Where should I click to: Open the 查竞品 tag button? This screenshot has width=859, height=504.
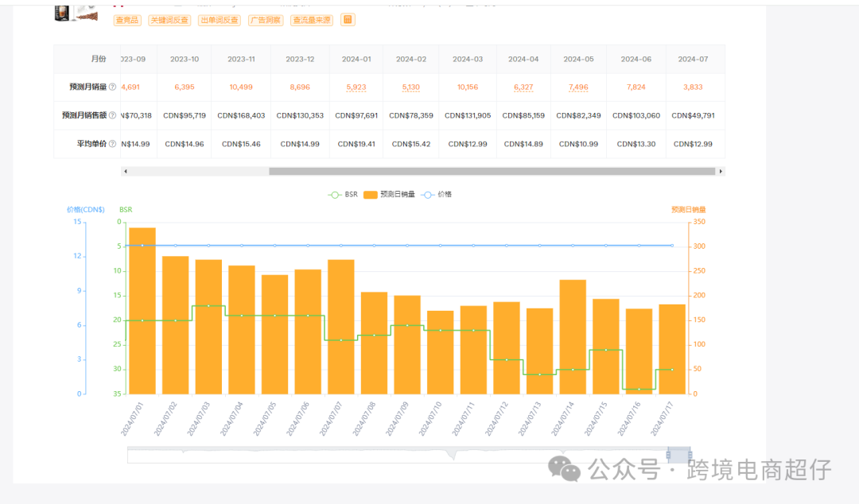[127, 21]
